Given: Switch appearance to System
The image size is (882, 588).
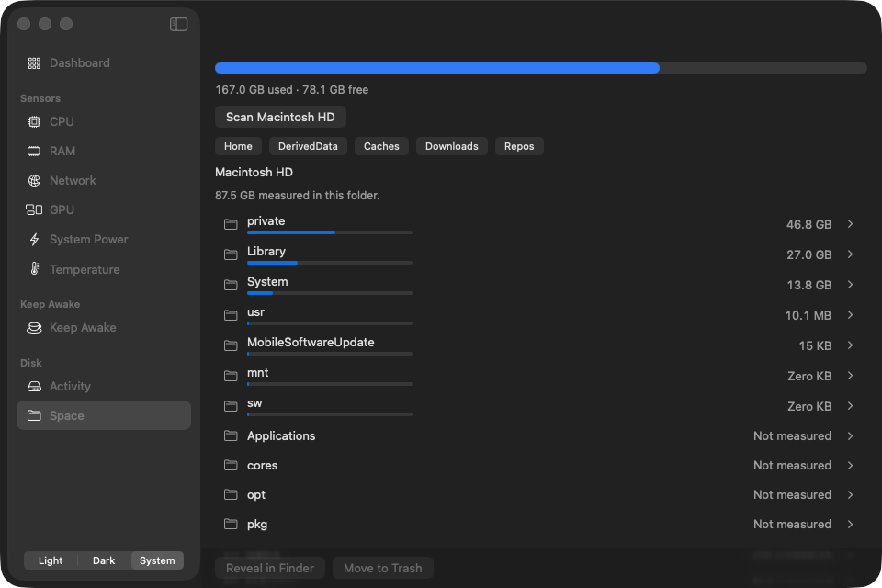Looking at the screenshot, I should click(x=157, y=560).
